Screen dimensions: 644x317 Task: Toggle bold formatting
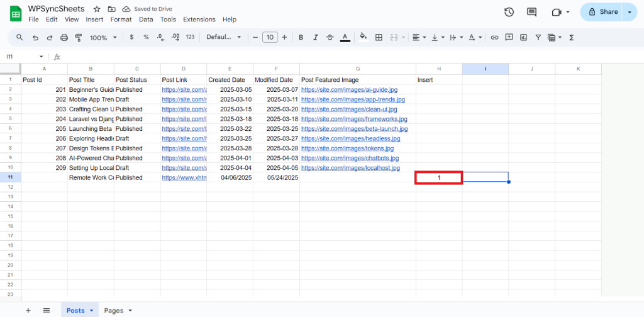301,37
